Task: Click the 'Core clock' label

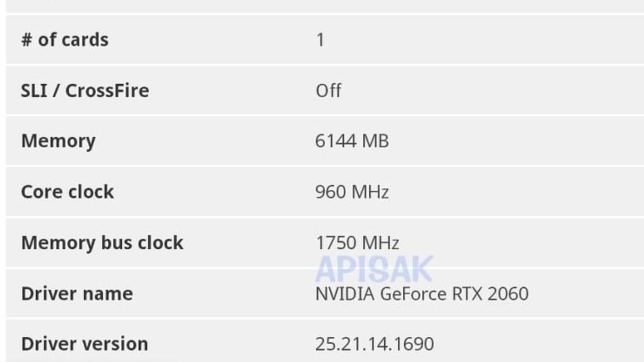Action: [67, 192]
